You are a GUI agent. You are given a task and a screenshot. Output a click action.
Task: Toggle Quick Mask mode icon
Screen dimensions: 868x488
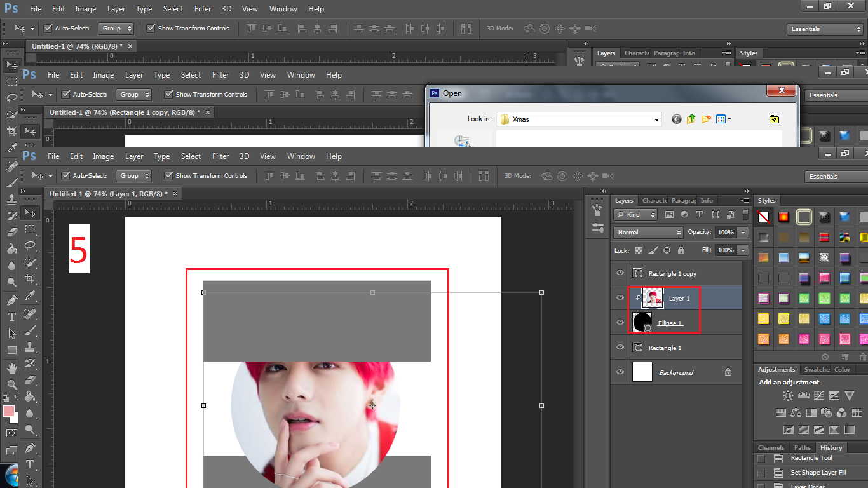click(11, 433)
